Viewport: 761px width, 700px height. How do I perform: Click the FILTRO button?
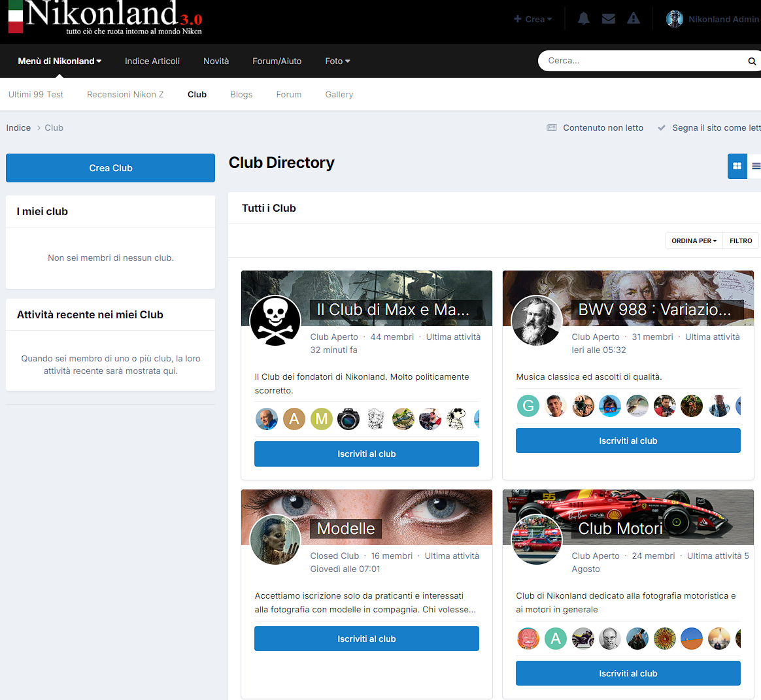pos(741,241)
